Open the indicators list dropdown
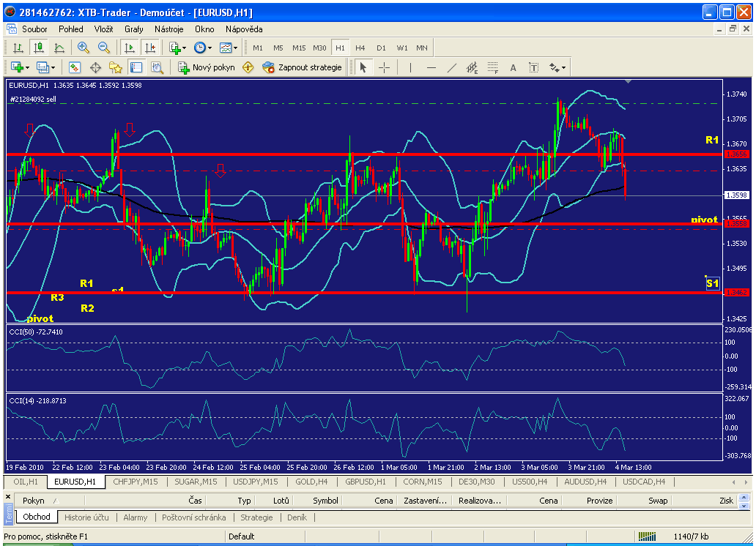 click(177, 48)
